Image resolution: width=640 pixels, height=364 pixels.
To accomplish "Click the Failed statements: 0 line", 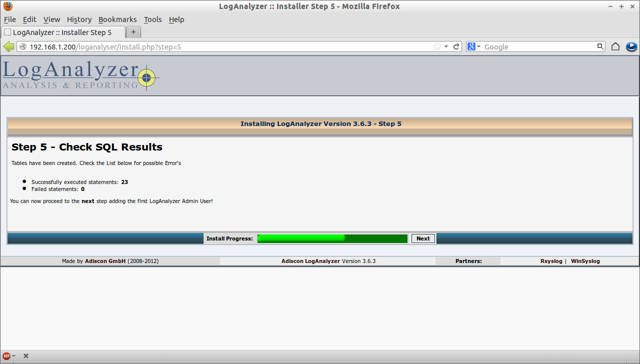I will (58, 189).
